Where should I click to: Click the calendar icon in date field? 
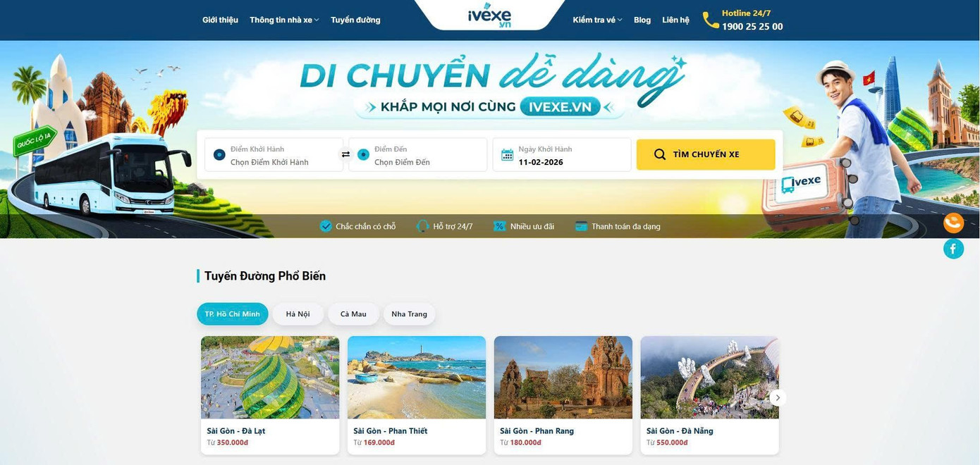507,155
